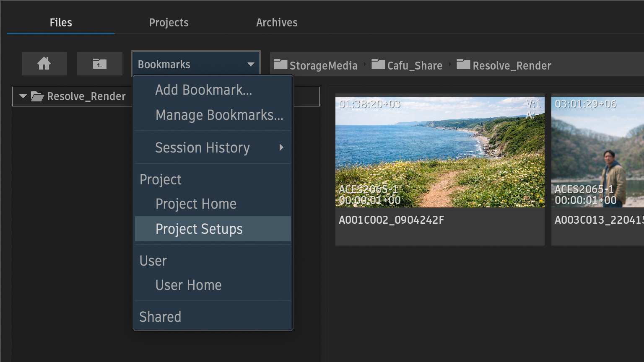Select the A001C002_0904242F coastal clip thumbnail
Image resolution: width=644 pixels, height=362 pixels.
(x=440, y=152)
